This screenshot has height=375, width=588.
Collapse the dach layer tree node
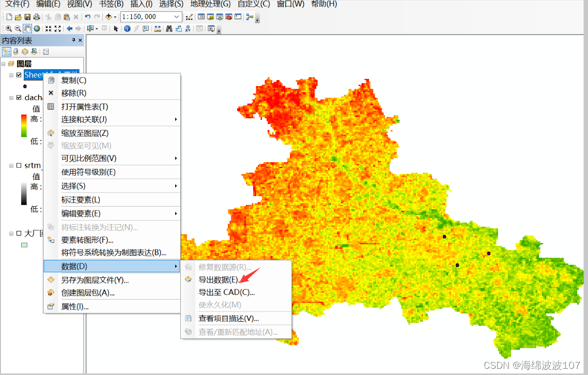(x=11, y=98)
